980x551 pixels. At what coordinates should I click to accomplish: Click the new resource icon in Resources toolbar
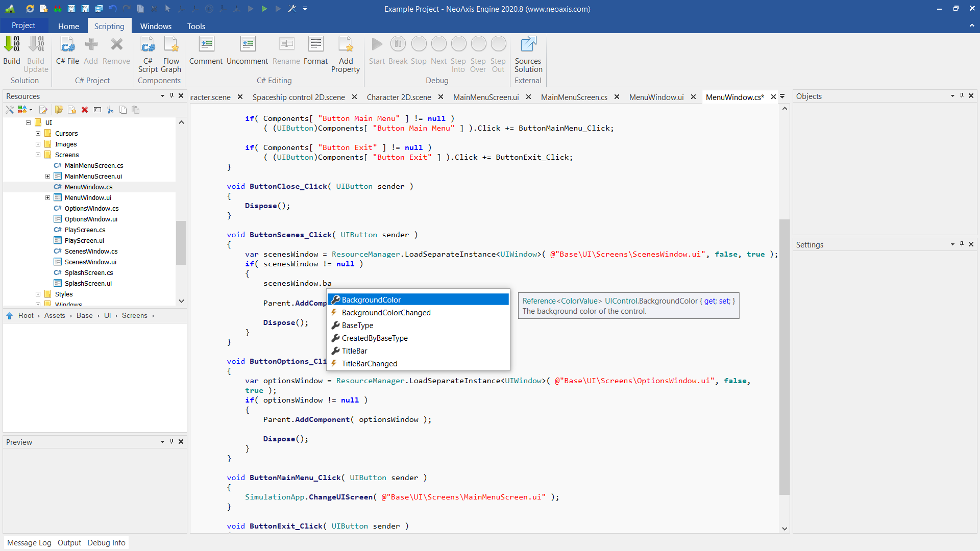pos(72,110)
